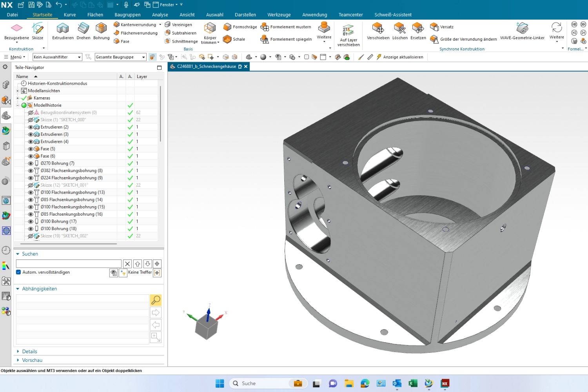This screenshot has width=588, height=392.
Task: Click the Drehen tool icon
Action: [x=83, y=31]
